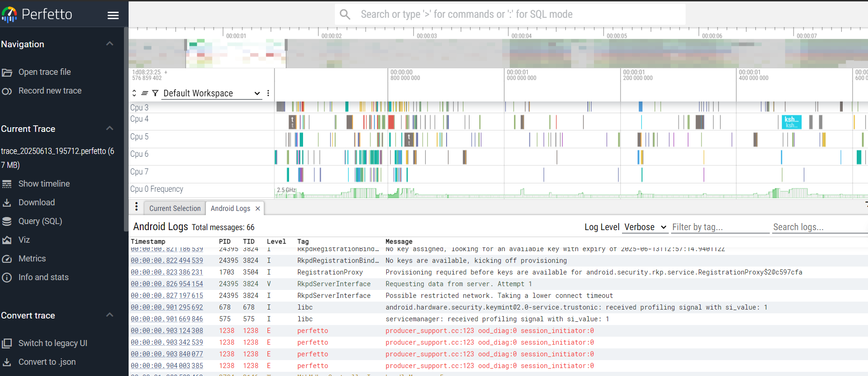Open Info and stats page
Screen dimensions: 868x376
coord(43,277)
